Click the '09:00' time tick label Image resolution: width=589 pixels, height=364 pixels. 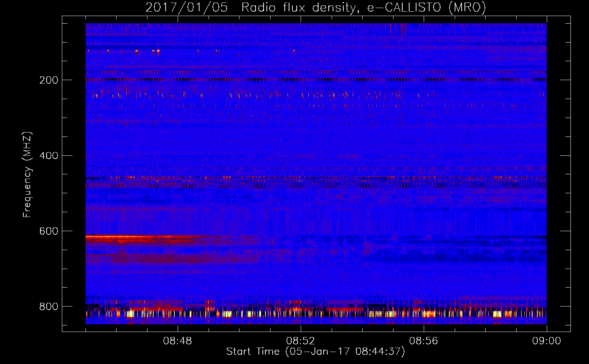(x=547, y=341)
